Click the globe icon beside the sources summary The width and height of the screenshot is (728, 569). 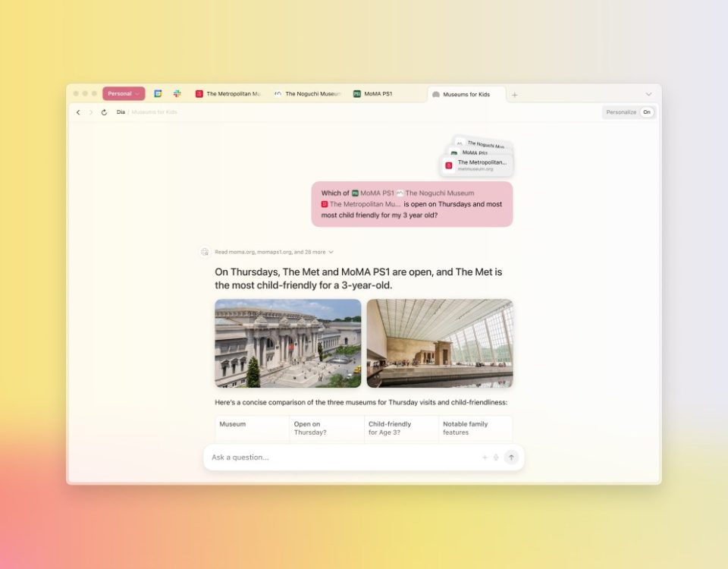pyautogui.click(x=205, y=251)
